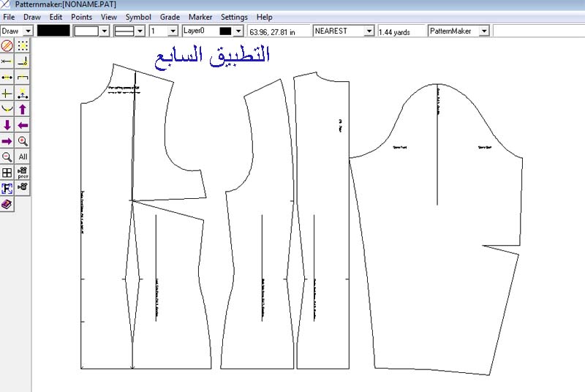Image resolution: width=585 pixels, height=392 pixels.
Task: Select the purple up arrow pan tool
Action: (x=23, y=109)
